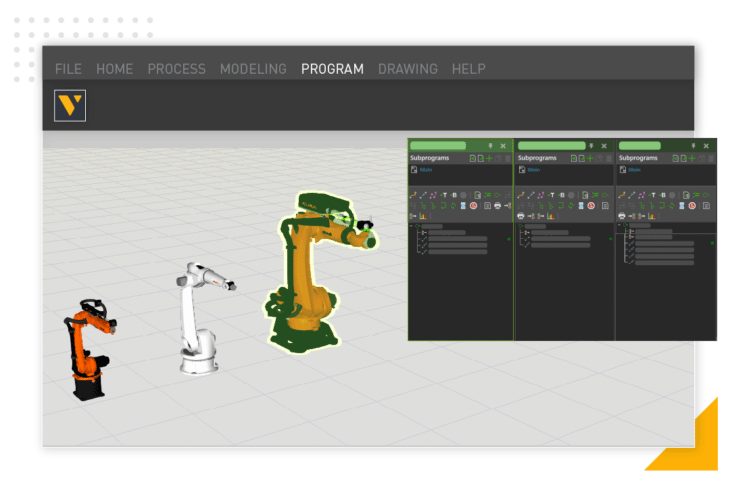Open the MODELING ribbon tab
This screenshot has height=481, width=730.
click(x=253, y=69)
